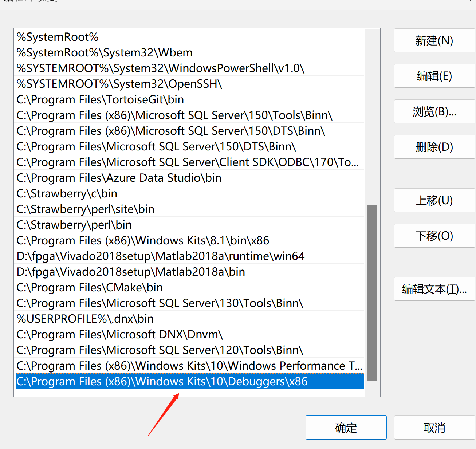The height and width of the screenshot is (449, 476).
Task: Select the %USERPROFILE%\.dnx\bin entry
Action: click(x=190, y=319)
